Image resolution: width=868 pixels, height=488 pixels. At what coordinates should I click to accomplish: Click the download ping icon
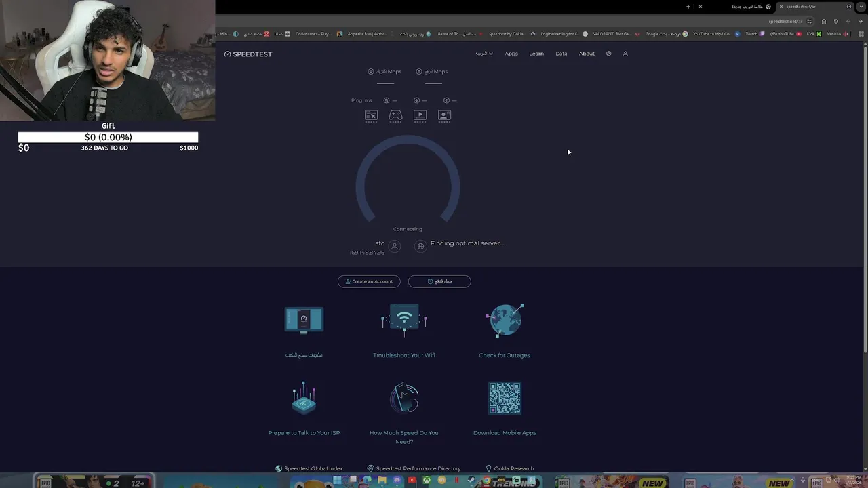click(x=416, y=100)
